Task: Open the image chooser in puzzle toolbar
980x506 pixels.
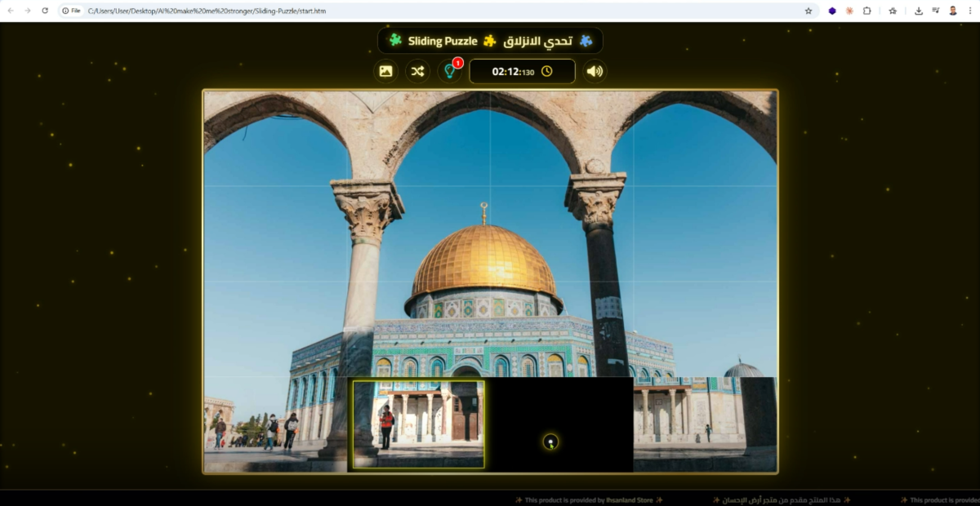Action: [x=385, y=71]
